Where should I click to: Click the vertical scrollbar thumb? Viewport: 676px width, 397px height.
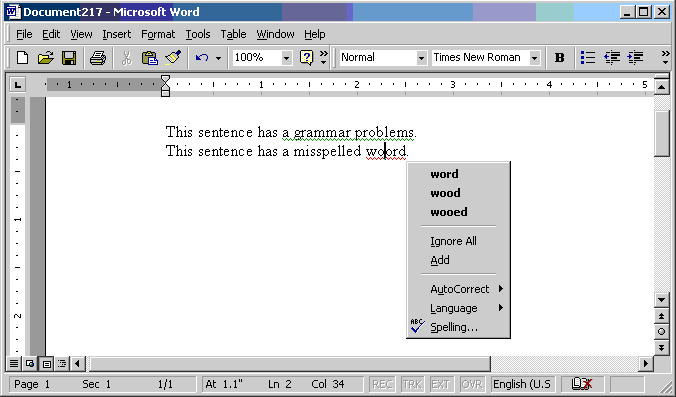[x=661, y=133]
